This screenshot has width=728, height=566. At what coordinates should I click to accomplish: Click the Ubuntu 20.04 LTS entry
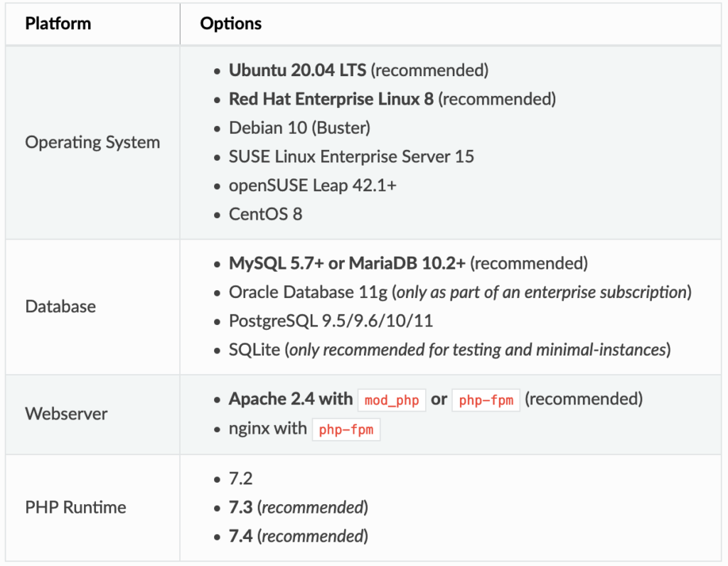click(297, 70)
